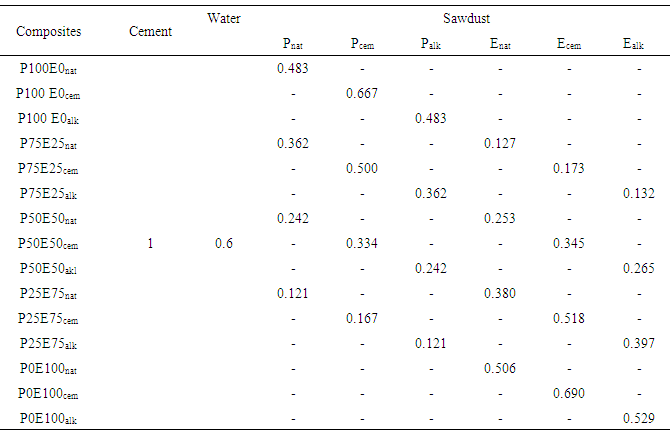Screen dimensions: 670x436
Task: Click the 0.690 cell in Ecem column
Action: click(569, 392)
